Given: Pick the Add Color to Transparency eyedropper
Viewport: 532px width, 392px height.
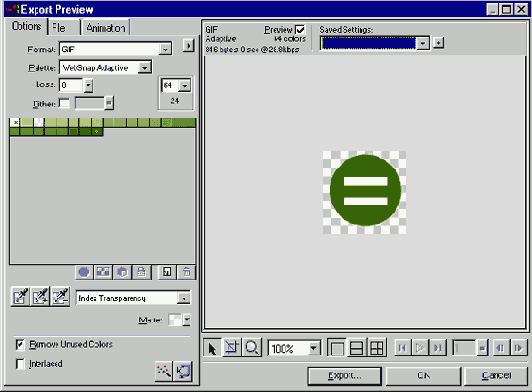Looking at the screenshot, I should 40,297.
